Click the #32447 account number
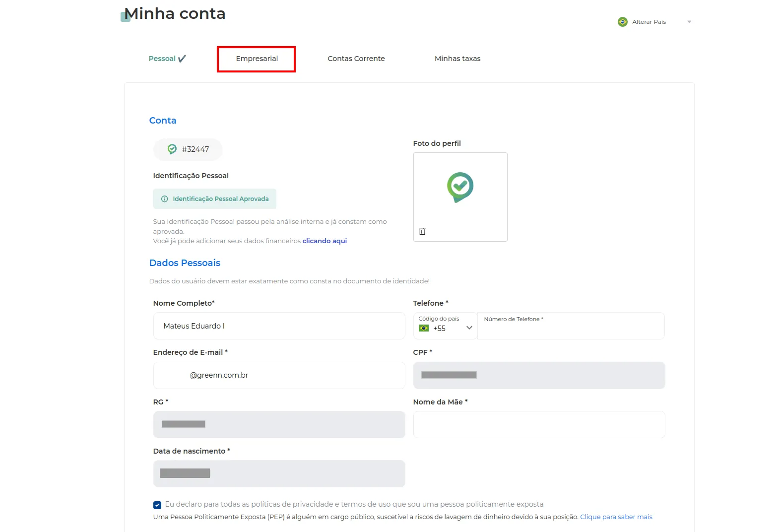Screen dimensions: 781x532 [x=195, y=149]
